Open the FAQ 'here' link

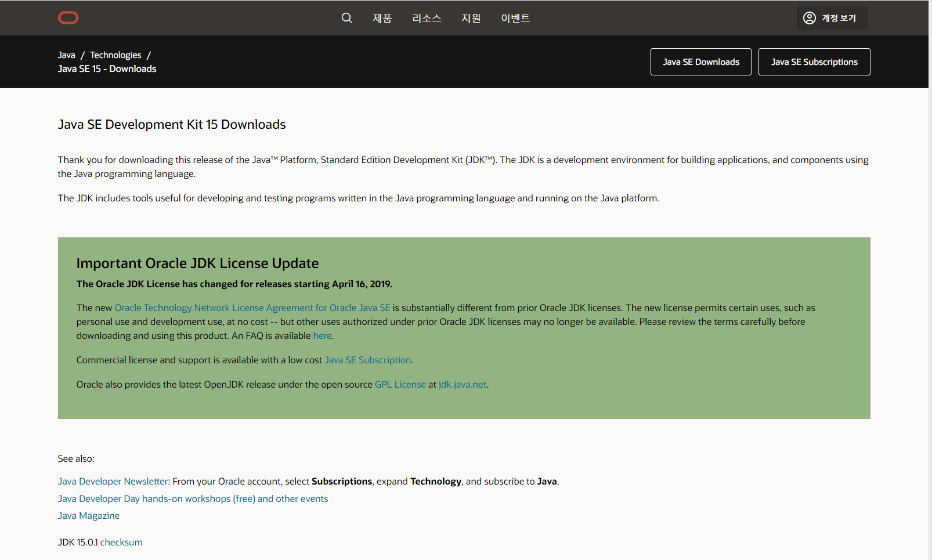[x=322, y=335]
